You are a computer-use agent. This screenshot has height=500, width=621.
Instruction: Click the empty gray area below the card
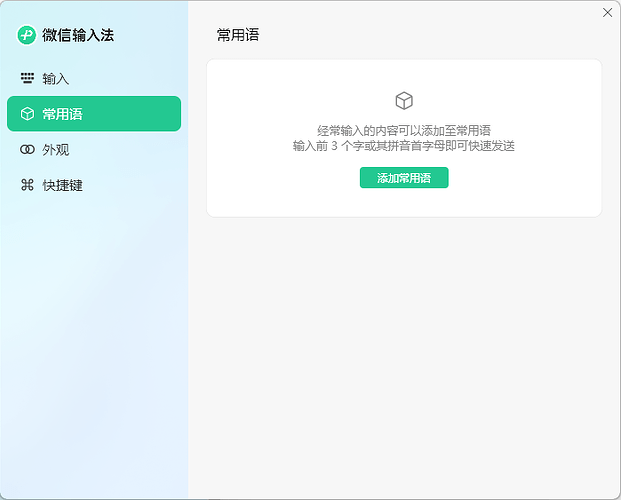pos(404,350)
